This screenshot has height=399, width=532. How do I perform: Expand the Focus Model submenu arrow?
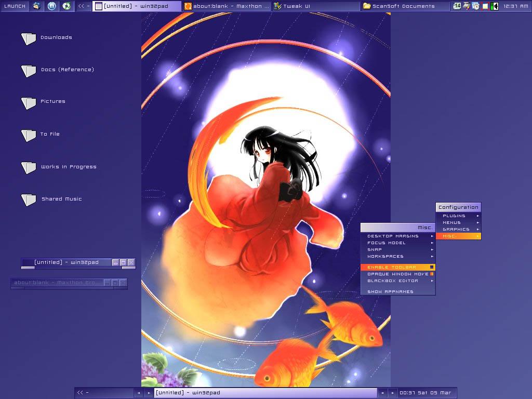point(432,243)
